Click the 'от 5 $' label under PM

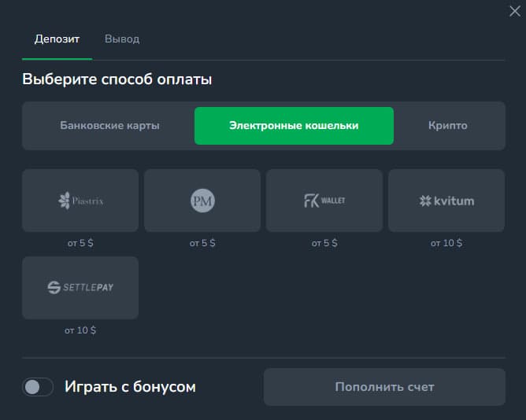point(202,243)
